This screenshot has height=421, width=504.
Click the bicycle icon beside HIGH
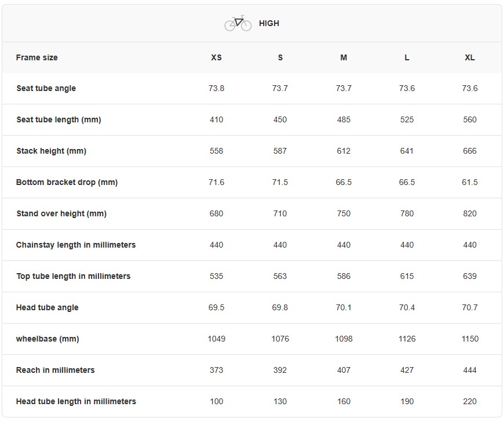[x=238, y=23]
